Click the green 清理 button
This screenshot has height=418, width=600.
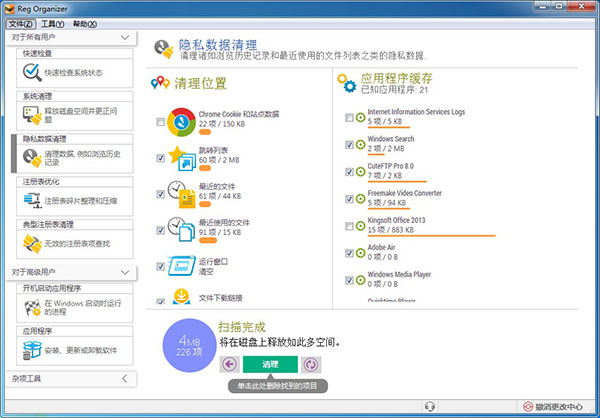pyautogui.click(x=270, y=364)
